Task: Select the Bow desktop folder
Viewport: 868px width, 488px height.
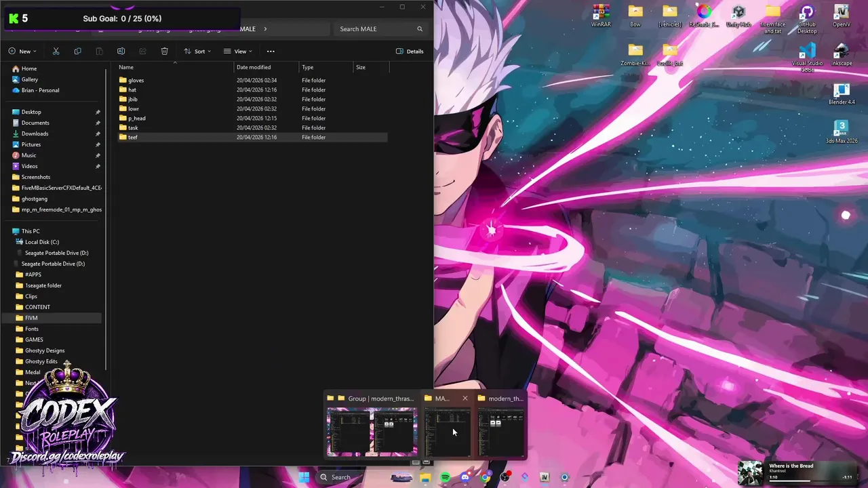Action: coord(635,16)
